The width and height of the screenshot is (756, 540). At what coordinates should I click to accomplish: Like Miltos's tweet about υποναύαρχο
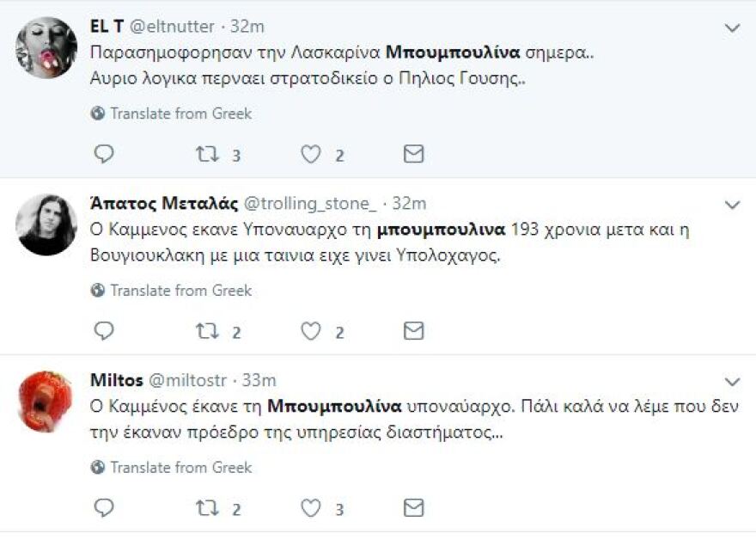point(312,506)
